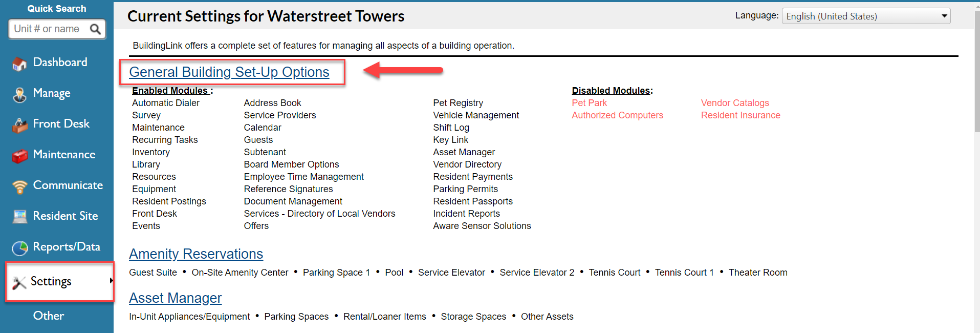This screenshot has height=333, width=980.
Task: Select Board Member Options text
Action: pos(291,164)
